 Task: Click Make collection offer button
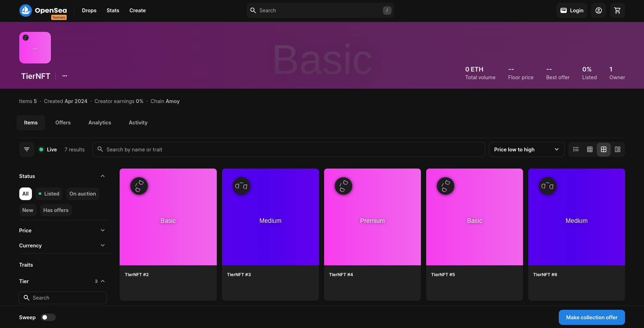[x=591, y=317]
